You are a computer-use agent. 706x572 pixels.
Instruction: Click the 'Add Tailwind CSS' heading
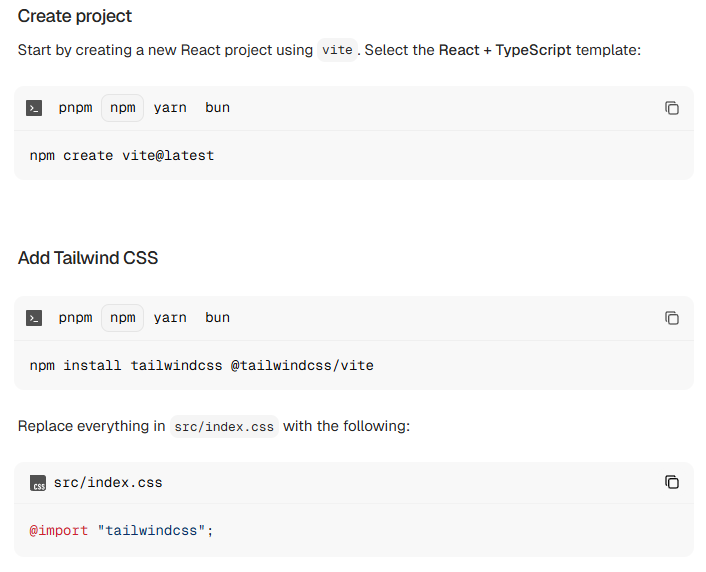(x=88, y=258)
